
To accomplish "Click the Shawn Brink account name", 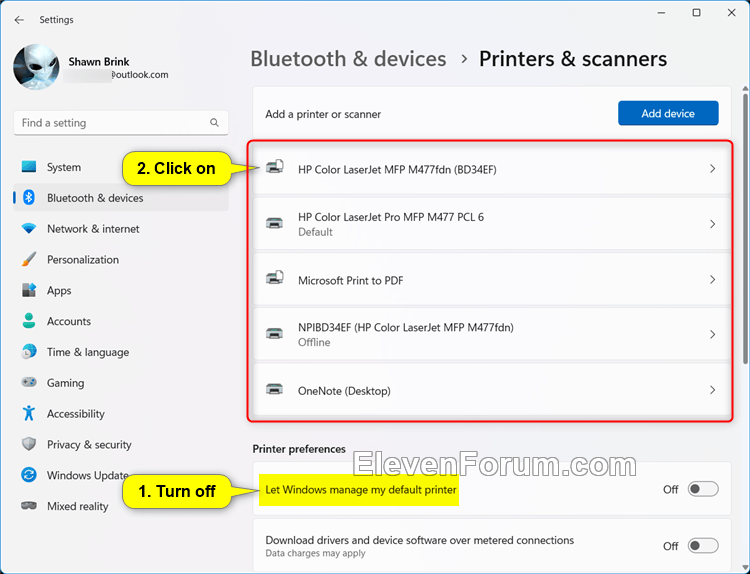I will coord(99,62).
